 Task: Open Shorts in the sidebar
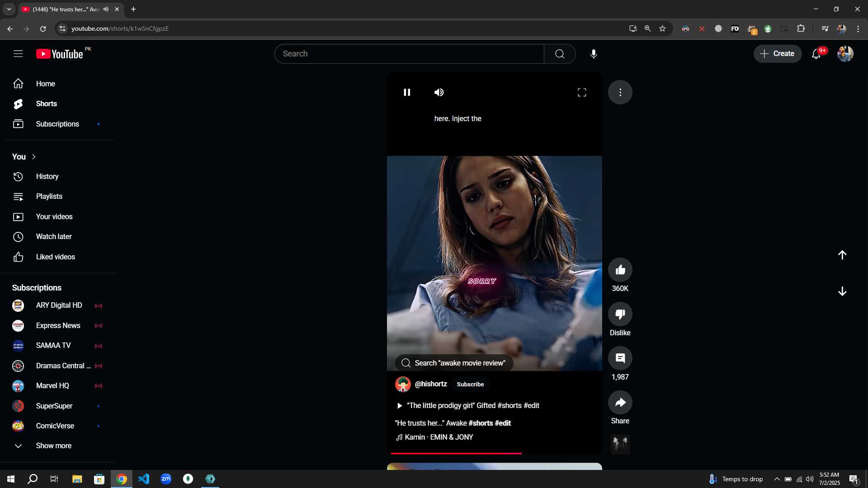[58, 104]
